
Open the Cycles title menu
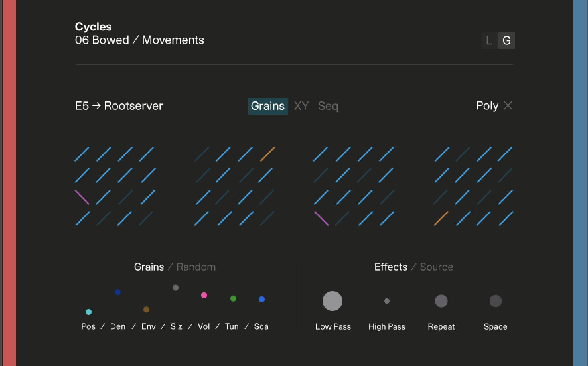pyautogui.click(x=93, y=27)
